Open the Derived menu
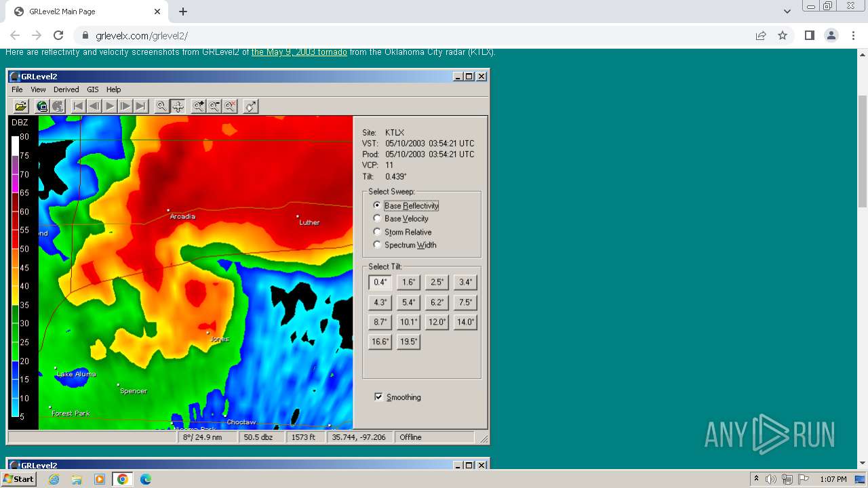The width and height of the screenshot is (868, 488). tap(66, 89)
